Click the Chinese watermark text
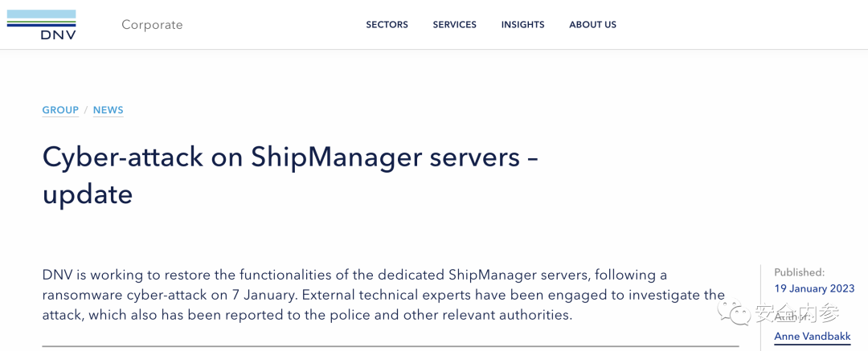Screen dimensions: 868x351 [x=796, y=313]
